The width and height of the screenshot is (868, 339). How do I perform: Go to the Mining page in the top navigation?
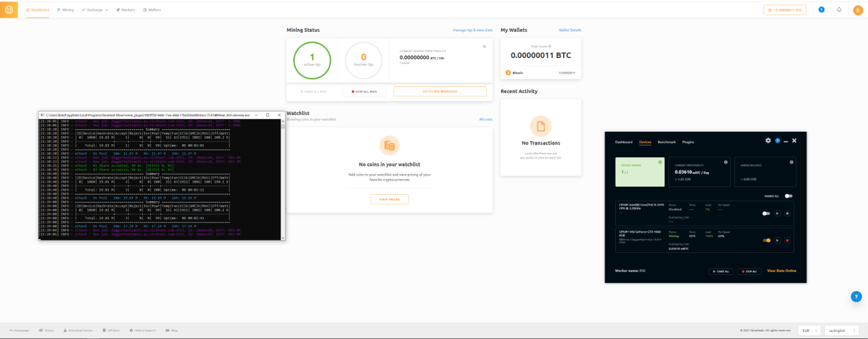click(65, 10)
